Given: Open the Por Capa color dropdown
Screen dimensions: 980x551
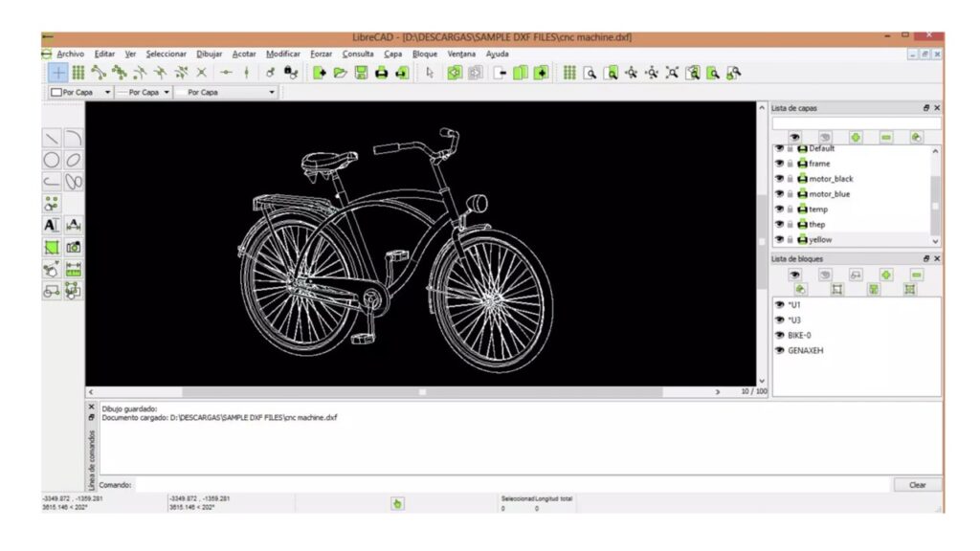Looking at the screenshot, I should tap(82, 92).
